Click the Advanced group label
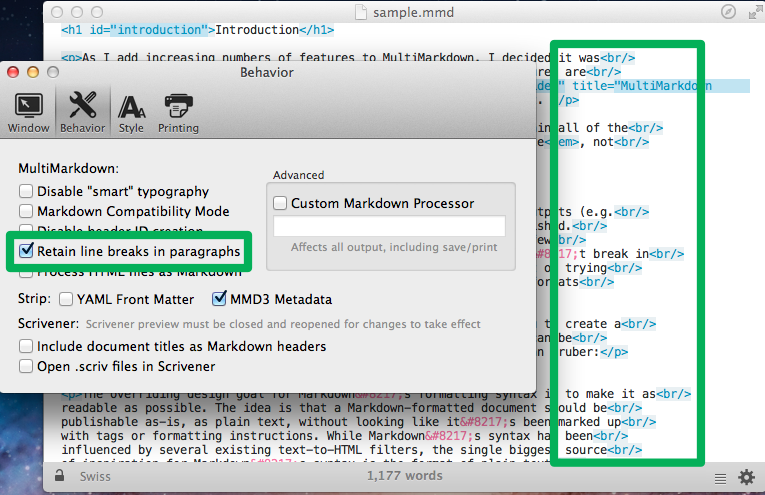Image resolution: width=765 pixels, height=495 pixels. (299, 175)
